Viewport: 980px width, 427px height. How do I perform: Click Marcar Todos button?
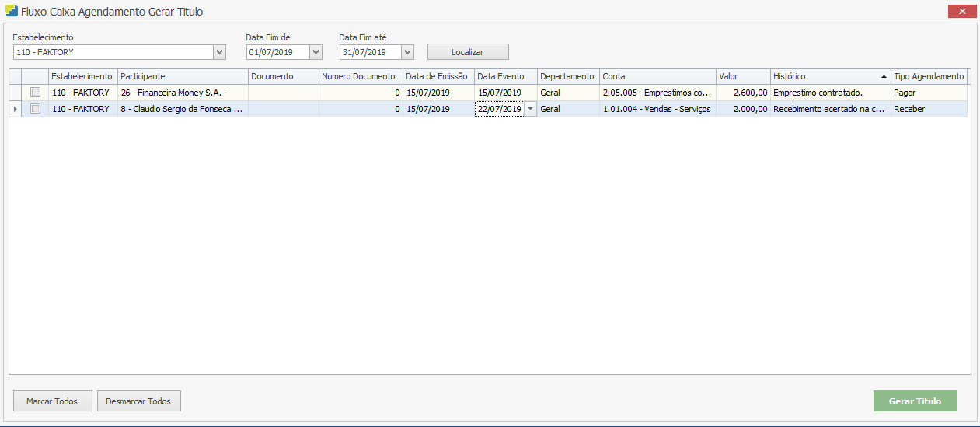52,401
